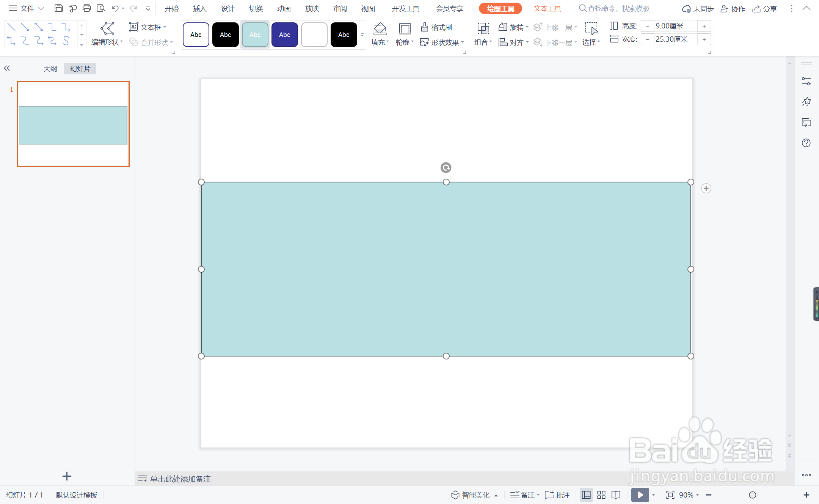The image size is (819, 504).
Task: Click the rotation handle above rectangle
Action: tap(446, 167)
